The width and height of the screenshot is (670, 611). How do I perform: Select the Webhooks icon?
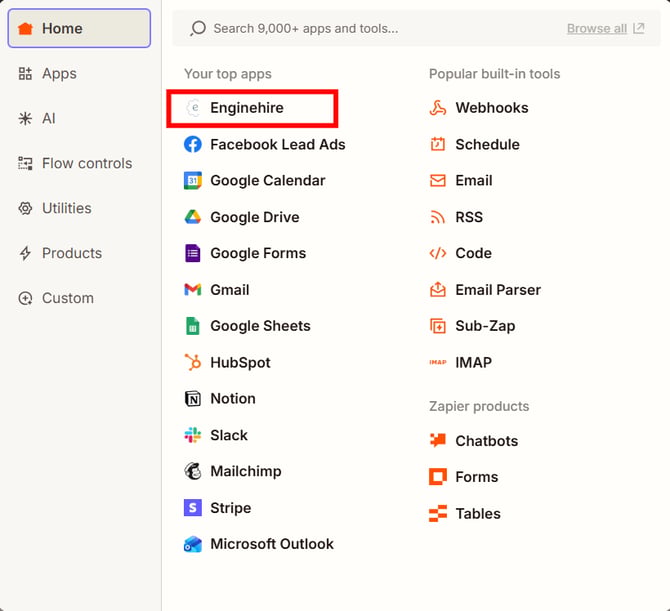438,108
